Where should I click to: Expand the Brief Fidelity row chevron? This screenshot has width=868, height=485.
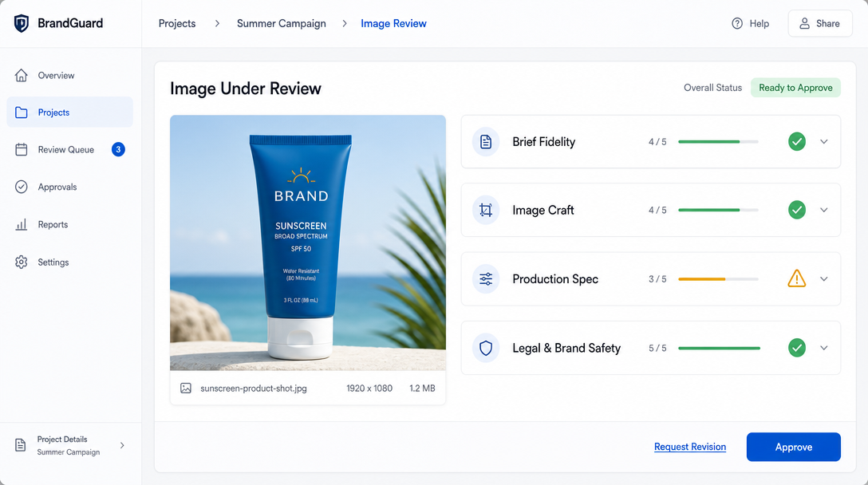[823, 142]
